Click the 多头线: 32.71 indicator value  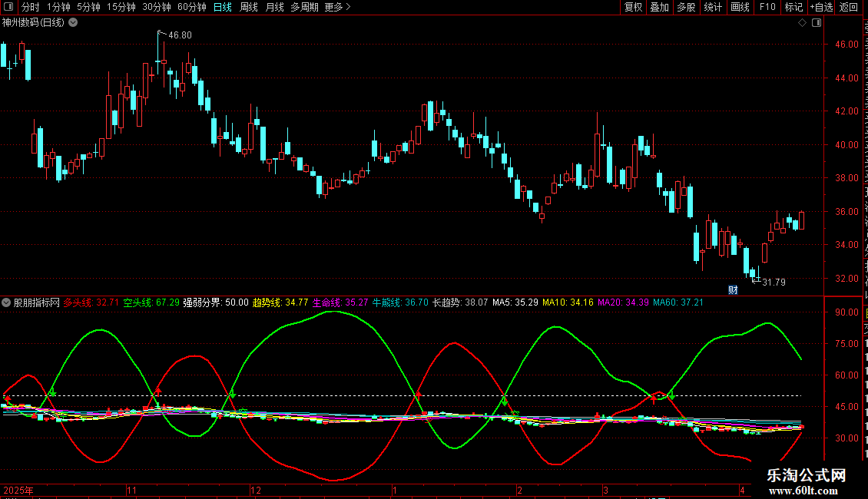91,302
